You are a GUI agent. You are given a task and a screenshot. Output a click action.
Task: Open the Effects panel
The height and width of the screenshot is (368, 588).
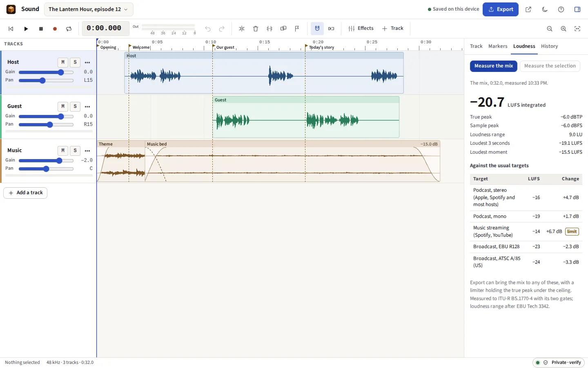[x=361, y=28]
